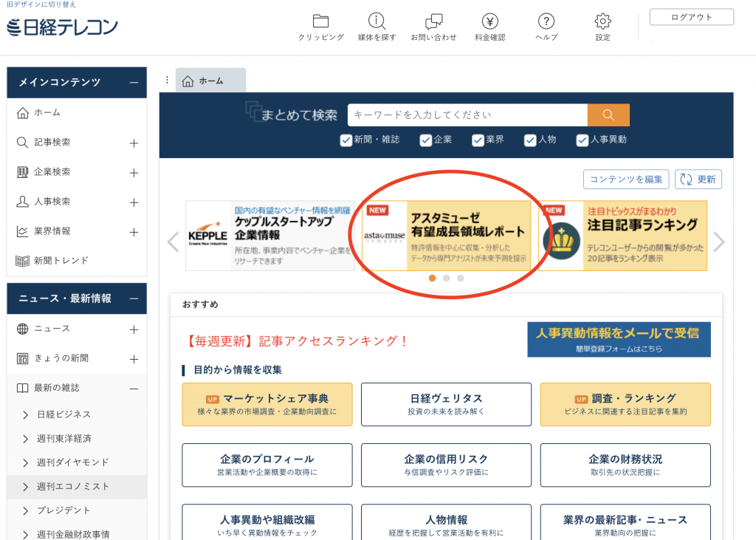Viewport: 756px width, 540px height.
Task: Expand 業界情報 with plus sign
Action: click(x=134, y=232)
